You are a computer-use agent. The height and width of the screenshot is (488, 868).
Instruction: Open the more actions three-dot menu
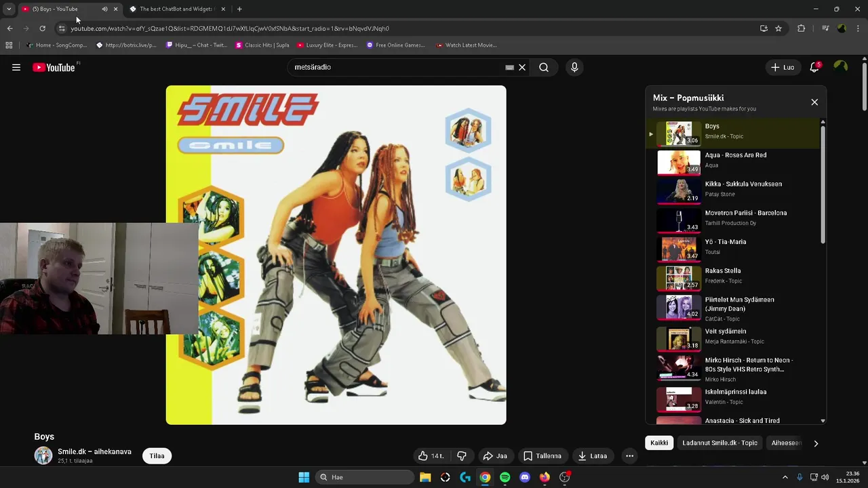coord(629,456)
